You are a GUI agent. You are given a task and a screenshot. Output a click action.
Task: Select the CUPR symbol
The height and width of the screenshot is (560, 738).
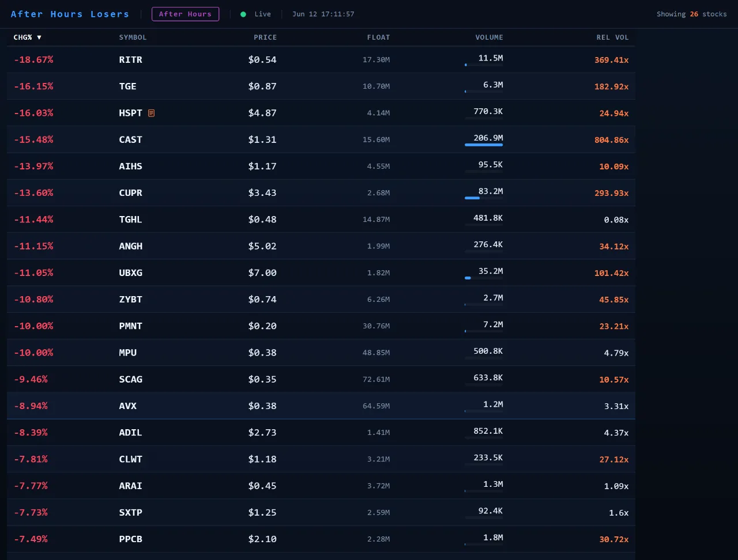point(130,193)
